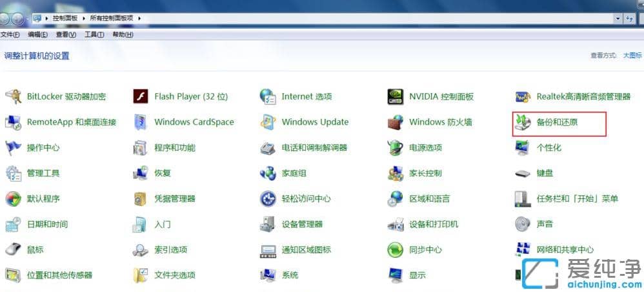Open the Windows 防火墙 icon
The image size is (644, 292).
click(x=396, y=122)
